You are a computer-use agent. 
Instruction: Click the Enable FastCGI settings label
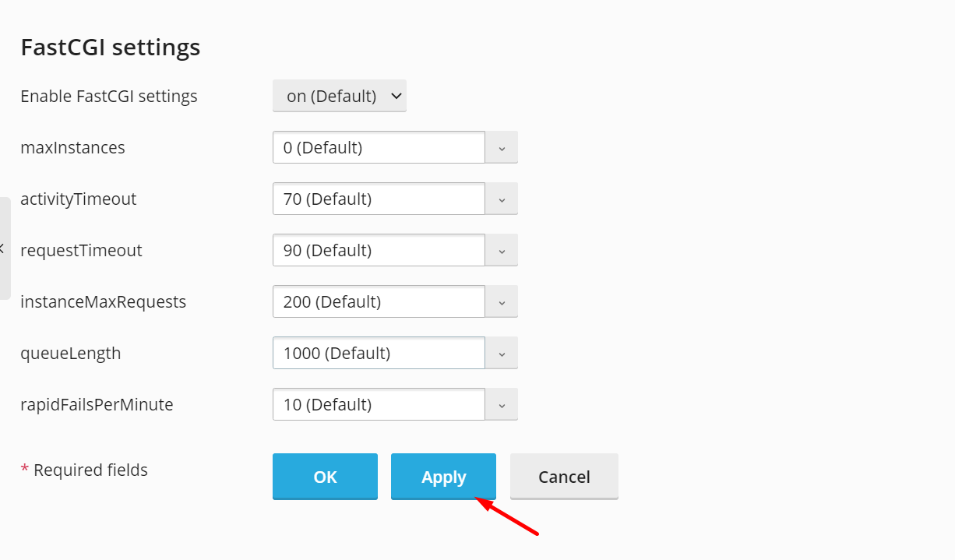[x=109, y=96]
